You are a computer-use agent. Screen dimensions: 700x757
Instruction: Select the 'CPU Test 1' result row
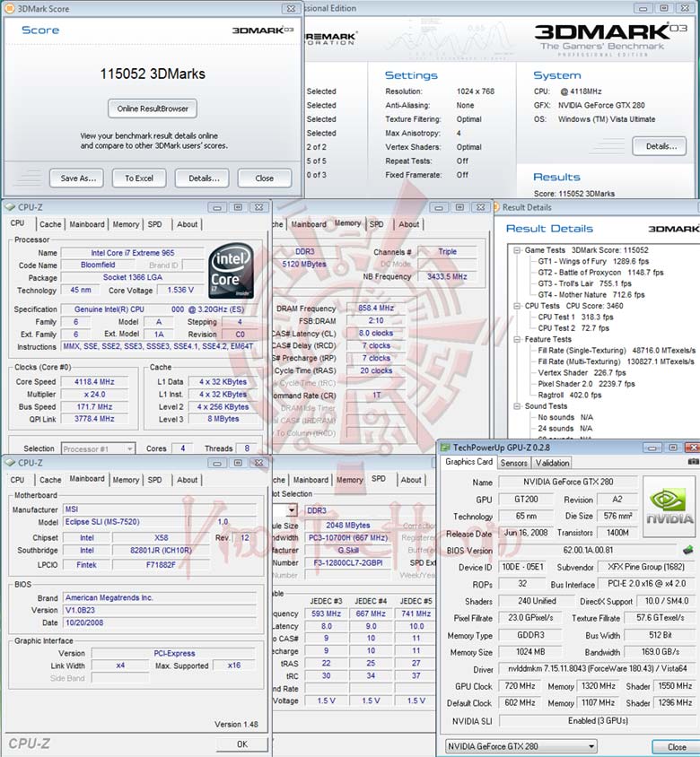pyautogui.click(x=575, y=317)
